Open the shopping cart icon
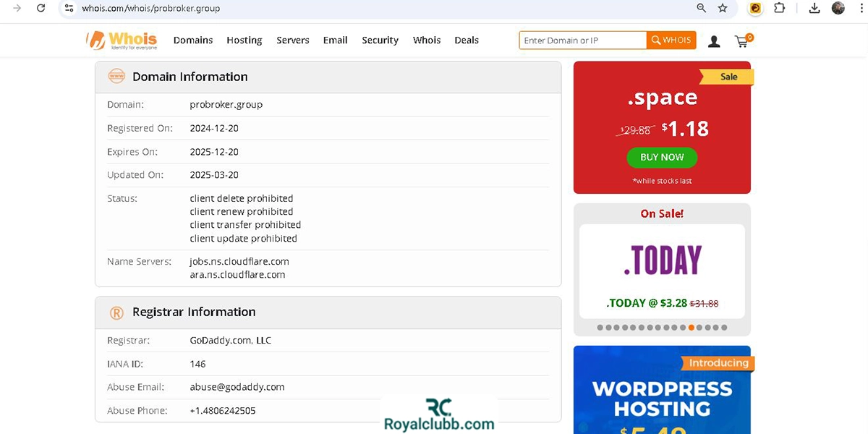Screen dimensions: 868x434 click(741, 41)
